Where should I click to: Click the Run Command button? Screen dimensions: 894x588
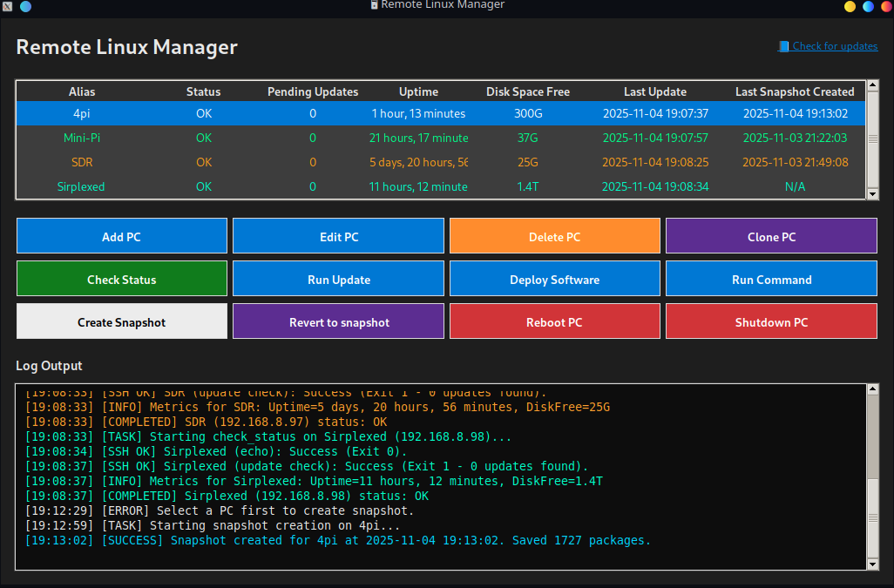(x=771, y=280)
